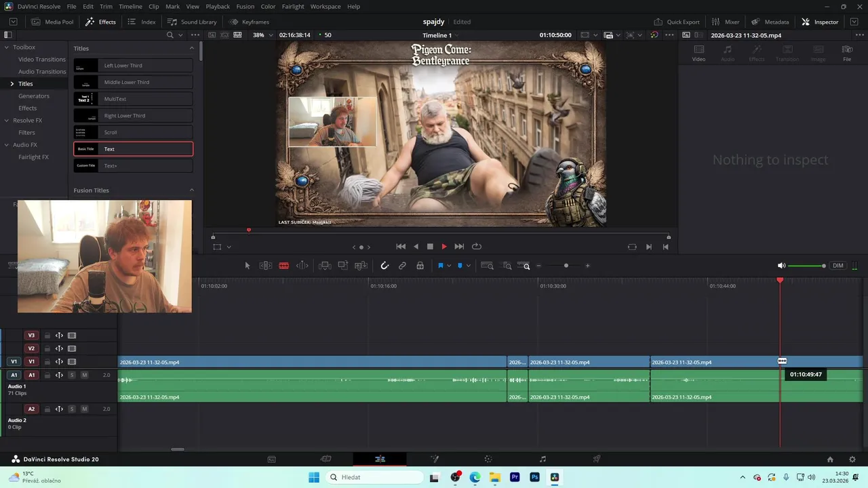Stop playback with the square button
This screenshot has width=868, height=488.
[x=430, y=247]
